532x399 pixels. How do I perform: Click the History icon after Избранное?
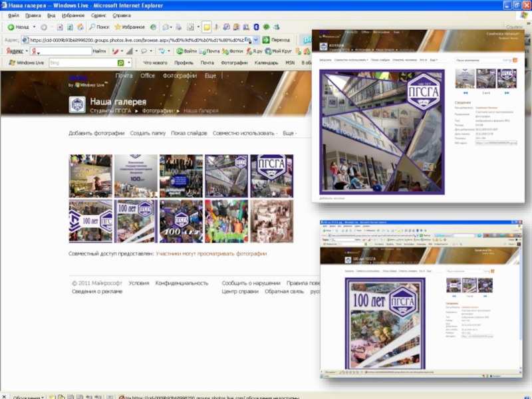pyautogui.click(x=154, y=27)
